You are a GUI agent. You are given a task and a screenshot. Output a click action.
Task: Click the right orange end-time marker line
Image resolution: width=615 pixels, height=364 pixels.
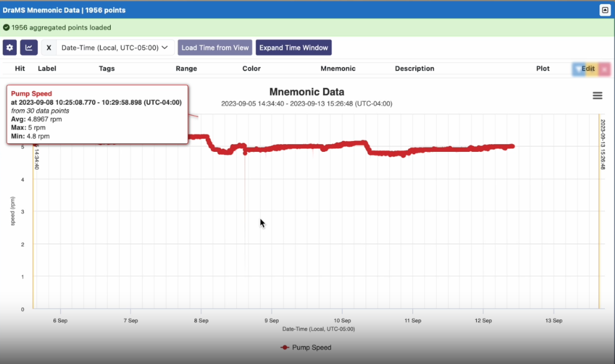click(599, 227)
